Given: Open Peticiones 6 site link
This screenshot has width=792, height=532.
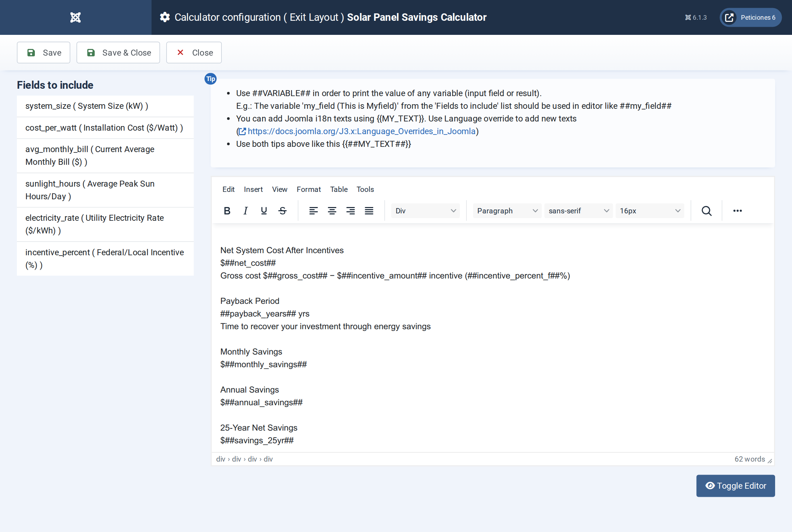Looking at the screenshot, I should 750,17.
